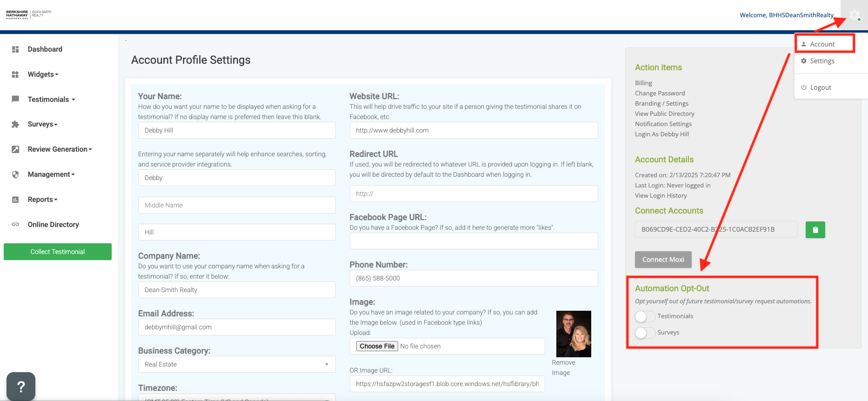Click the Berkshire Hathaway logo
This screenshot has height=401, width=868.
pos(29,14)
